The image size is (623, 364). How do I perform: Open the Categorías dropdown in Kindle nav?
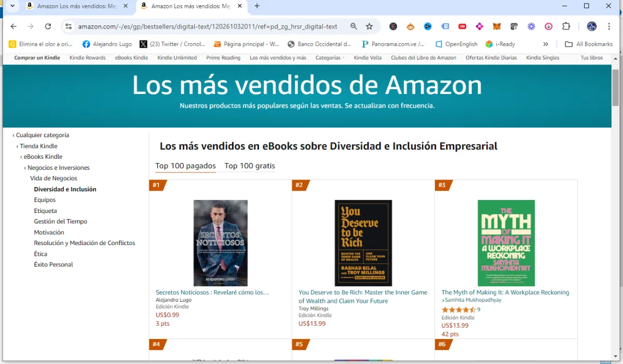[330, 58]
